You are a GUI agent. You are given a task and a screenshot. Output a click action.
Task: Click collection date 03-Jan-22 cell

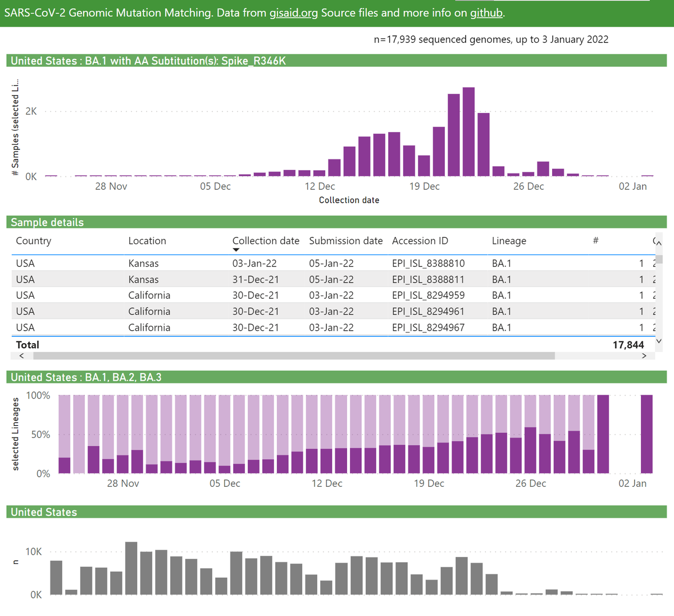254,263
